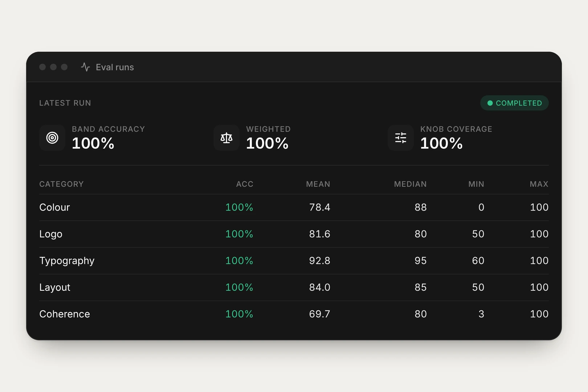The image size is (588, 392).
Task: Click the min value 3 for Coherence
Action: click(481, 314)
